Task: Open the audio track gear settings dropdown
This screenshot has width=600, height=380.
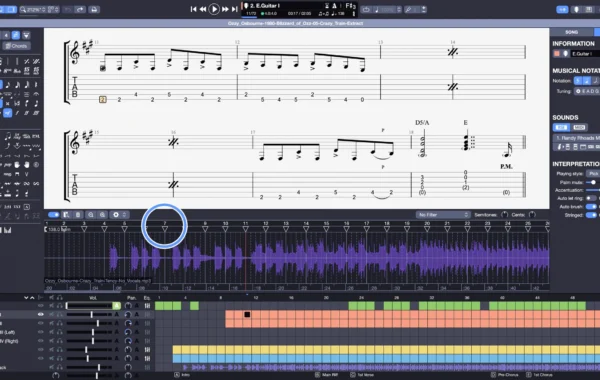Action: click(x=119, y=215)
